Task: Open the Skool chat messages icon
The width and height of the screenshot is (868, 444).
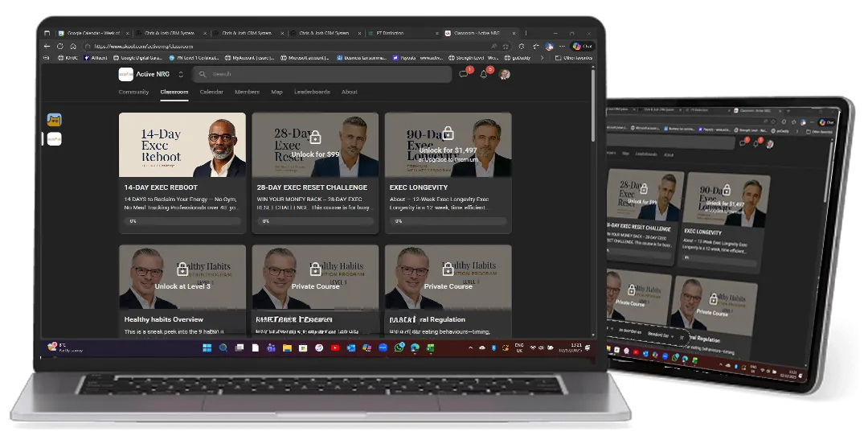Action: (x=464, y=74)
